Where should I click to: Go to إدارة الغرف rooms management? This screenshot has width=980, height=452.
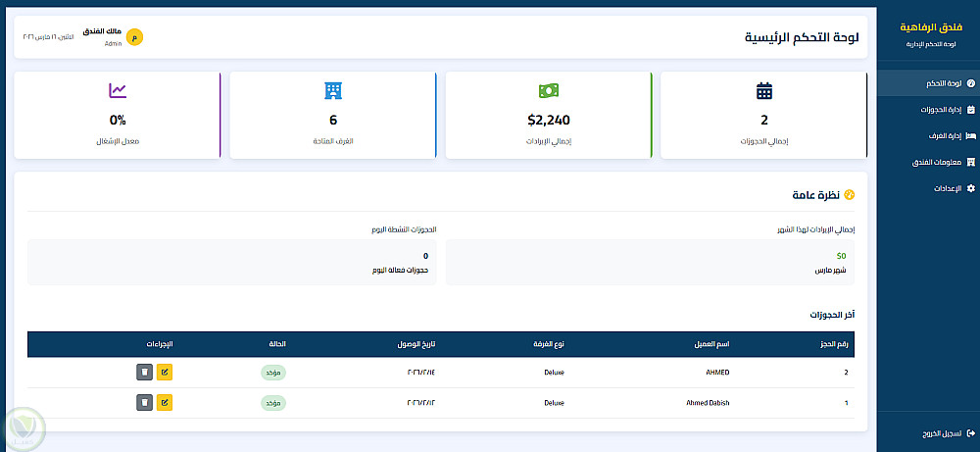(x=929, y=135)
